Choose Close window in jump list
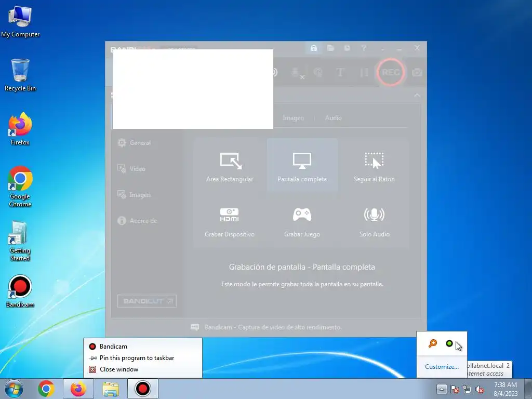The width and height of the screenshot is (532, 399). point(143,369)
